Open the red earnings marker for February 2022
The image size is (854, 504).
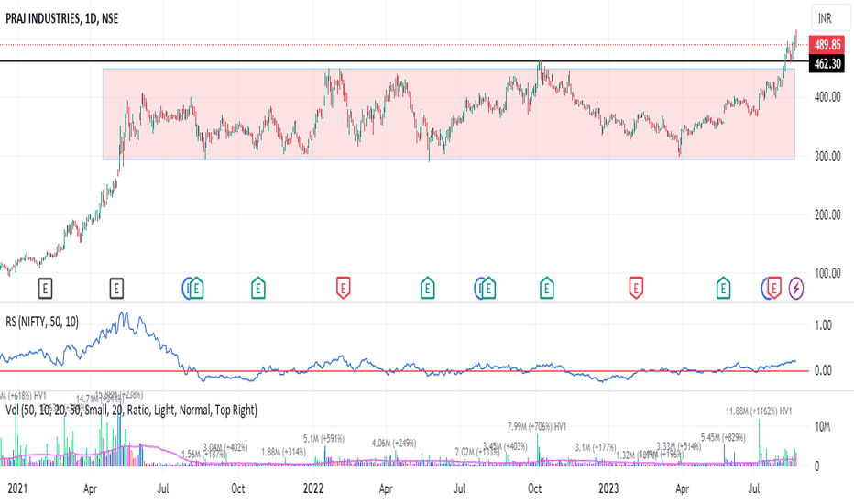(343, 289)
